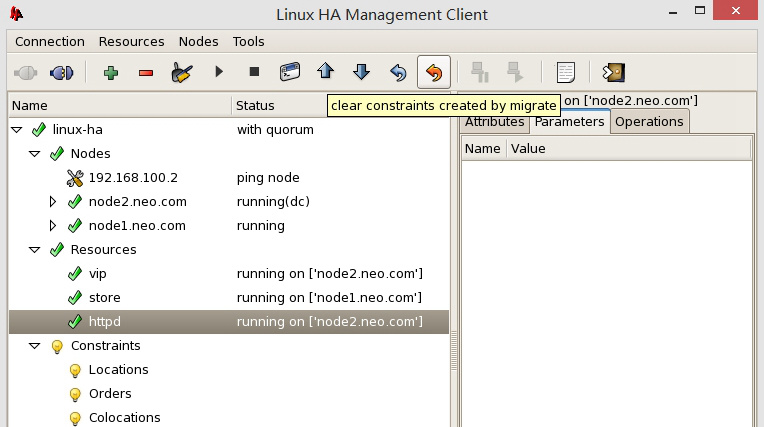The image size is (764, 427).
Task: Click clear migrate constraints orange arrow
Action: [x=433, y=72]
